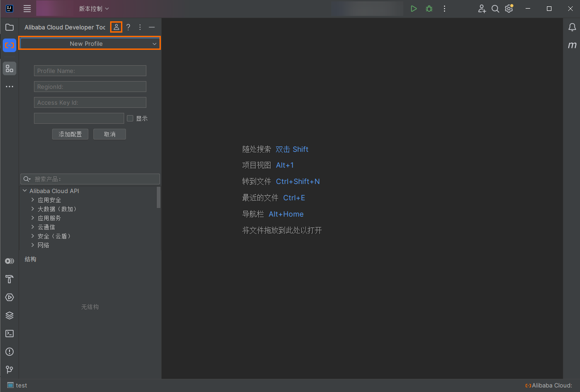
Task: Open the Structure tool window icon
Action: pyautogui.click(x=10, y=68)
